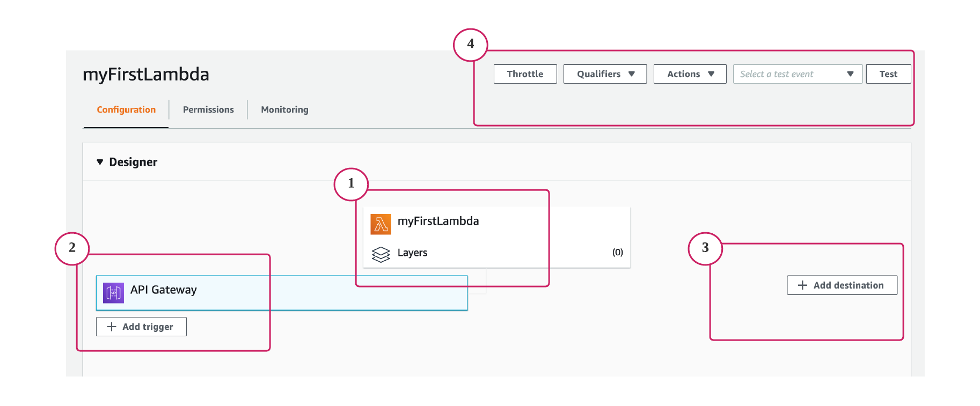Switch to the Configuration tab

coord(126,109)
